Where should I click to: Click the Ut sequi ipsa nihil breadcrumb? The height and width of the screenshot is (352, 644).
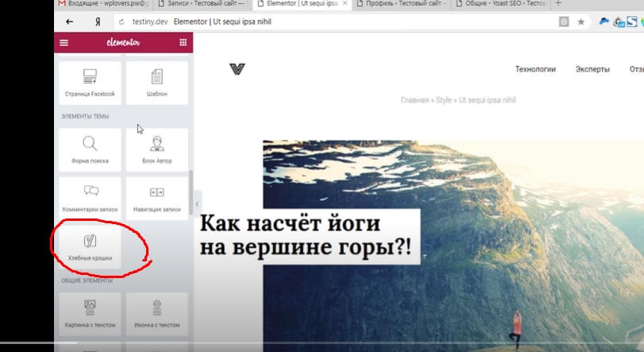(487, 100)
